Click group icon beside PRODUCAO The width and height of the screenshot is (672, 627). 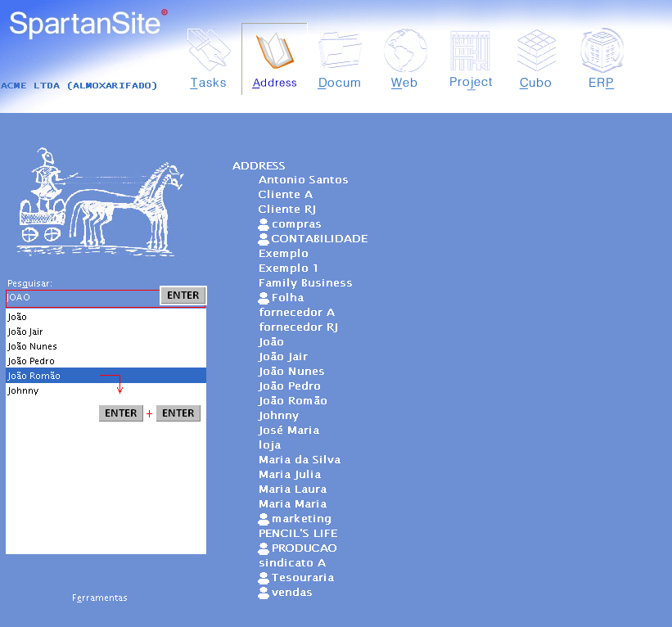tap(264, 548)
